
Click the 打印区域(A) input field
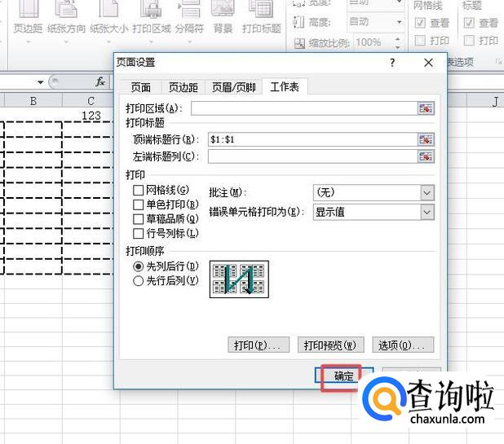pos(304,108)
